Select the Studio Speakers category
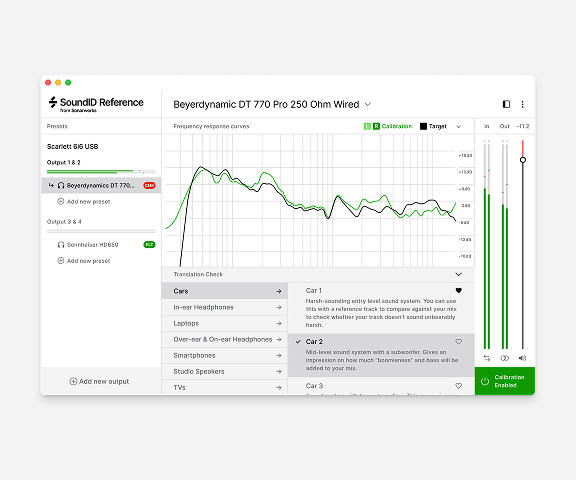Screen dimensions: 576x480 pyautogui.click(x=224, y=371)
